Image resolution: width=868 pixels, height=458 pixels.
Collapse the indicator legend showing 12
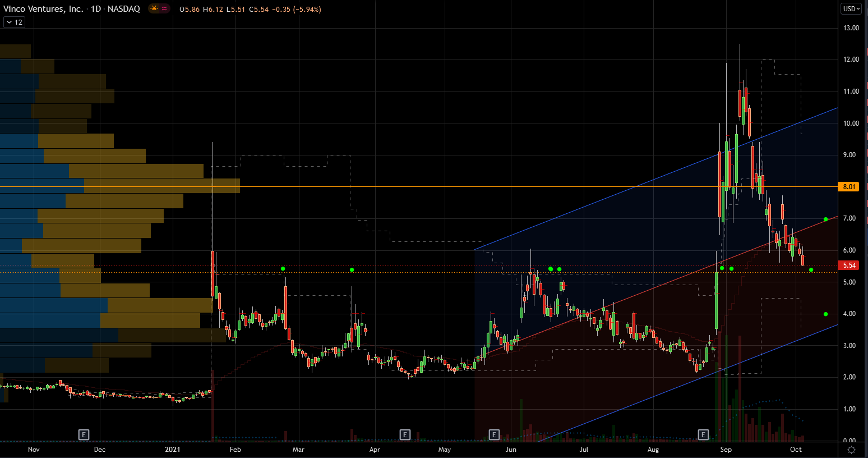(x=14, y=22)
